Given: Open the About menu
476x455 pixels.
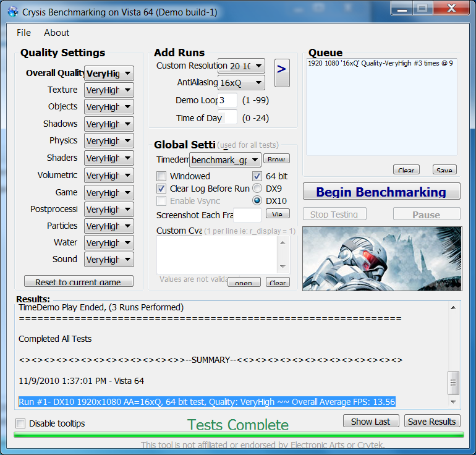Looking at the screenshot, I should click(x=56, y=33).
